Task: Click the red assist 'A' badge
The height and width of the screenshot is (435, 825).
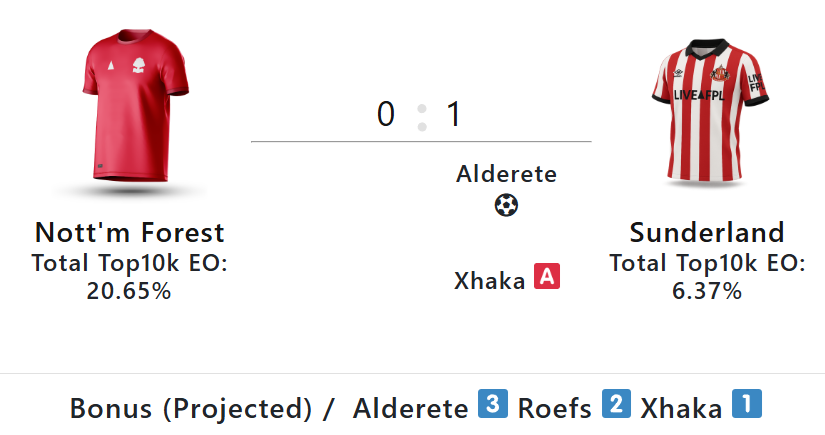Action: click(x=546, y=277)
